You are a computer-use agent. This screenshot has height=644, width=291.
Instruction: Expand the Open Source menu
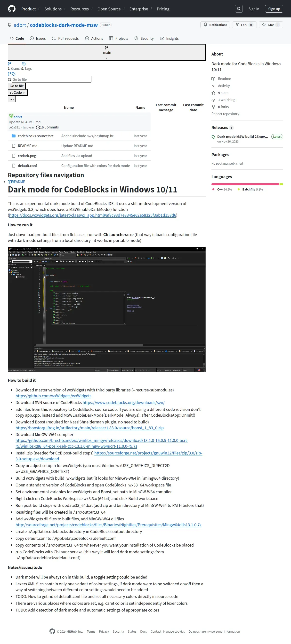[111, 9]
